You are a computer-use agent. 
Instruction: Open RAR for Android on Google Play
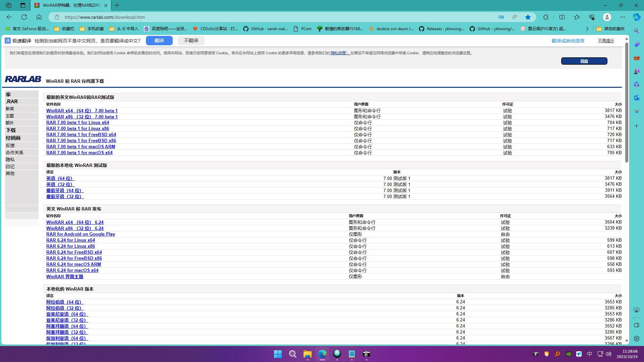point(80,234)
